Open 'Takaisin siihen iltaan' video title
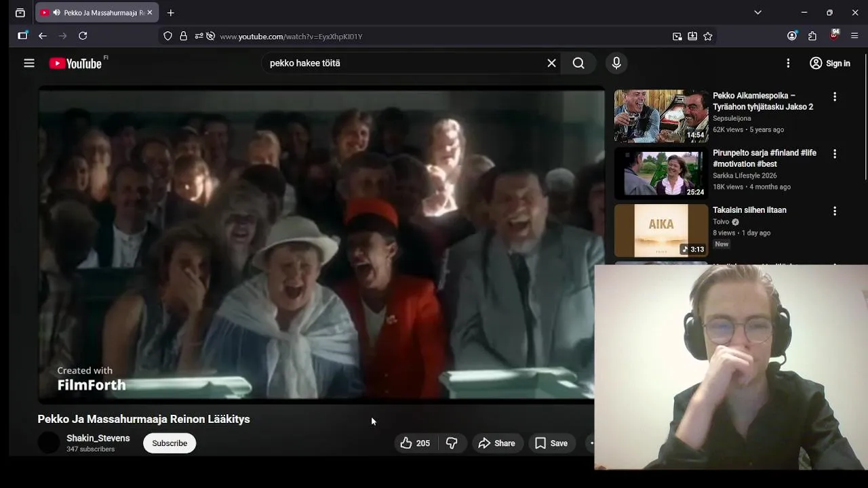 (749, 210)
